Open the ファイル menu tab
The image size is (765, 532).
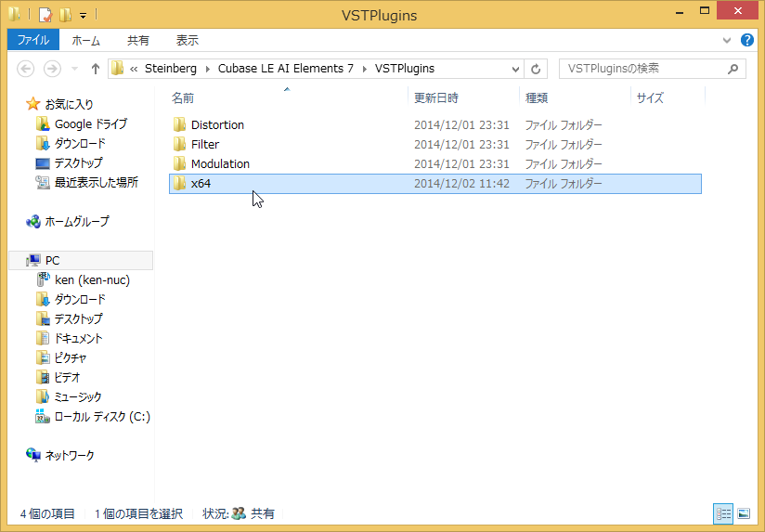coord(33,40)
